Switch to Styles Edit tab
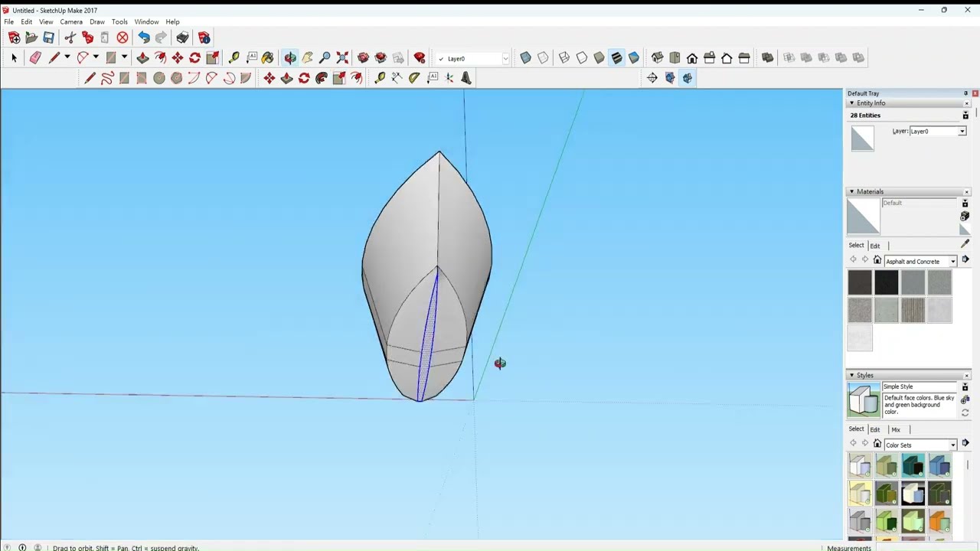 [874, 429]
